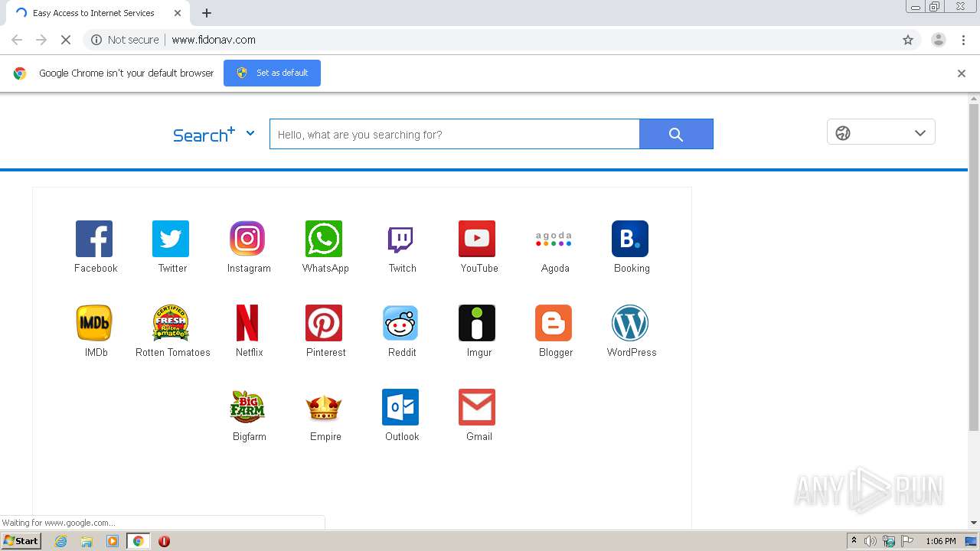980x551 pixels.
Task: Bookmark this page with the star icon
Action: pyautogui.click(x=908, y=40)
